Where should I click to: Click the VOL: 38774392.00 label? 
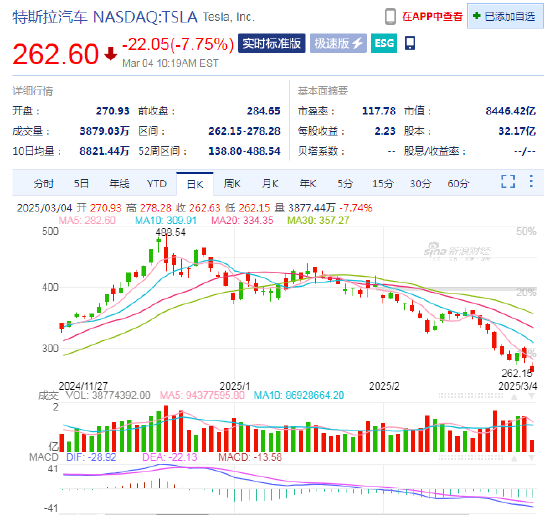108,395
